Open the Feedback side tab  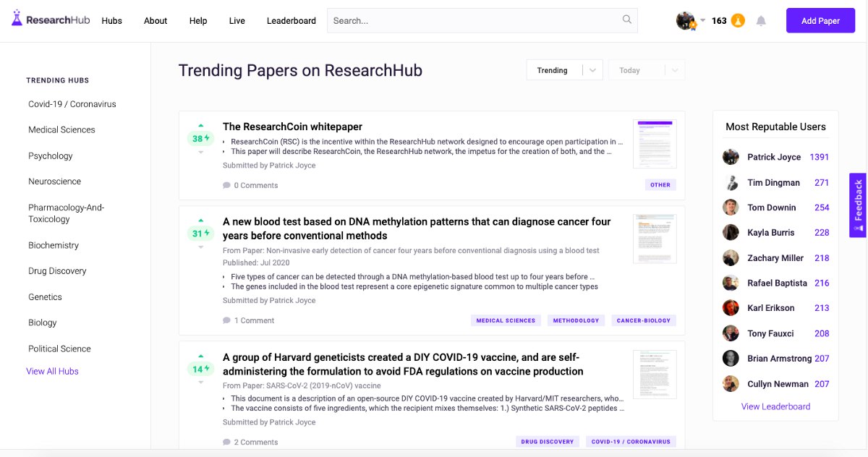[x=858, y=205]
